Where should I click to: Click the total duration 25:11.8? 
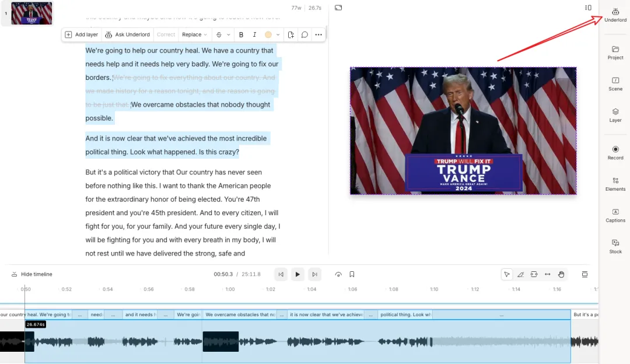251,274
